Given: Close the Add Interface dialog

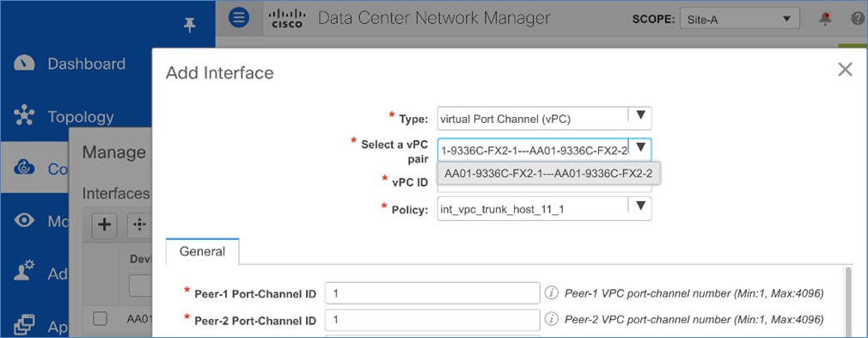Looking at the screenshot, I should tap(845, 70).
